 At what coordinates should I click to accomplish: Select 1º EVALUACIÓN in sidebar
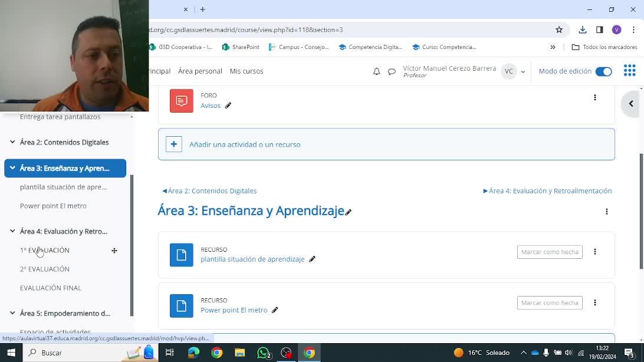click(x=45, y=251)
